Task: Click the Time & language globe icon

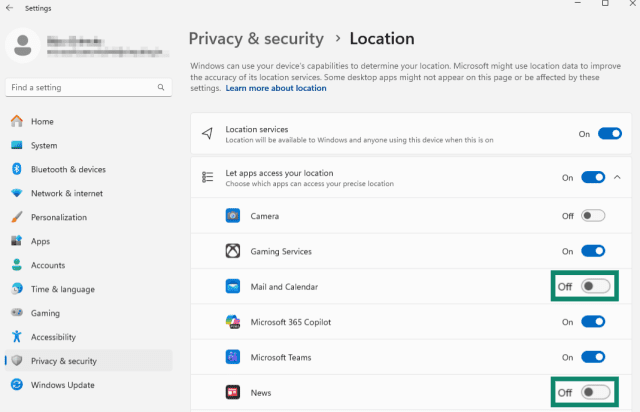Action: pyautogui.click(x=17, y=289)
